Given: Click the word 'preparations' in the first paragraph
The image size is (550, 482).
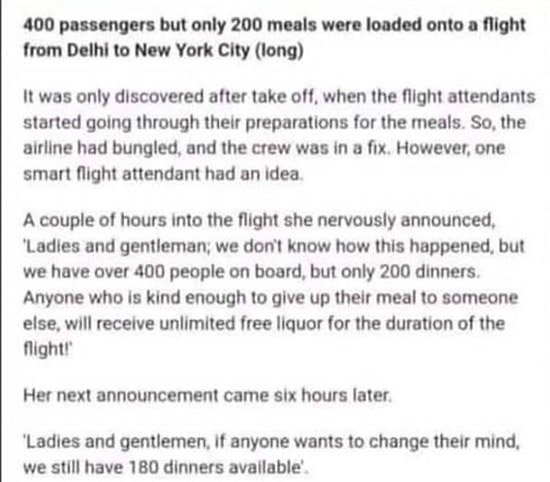Looking at the screenshot, I should (297, 123).
